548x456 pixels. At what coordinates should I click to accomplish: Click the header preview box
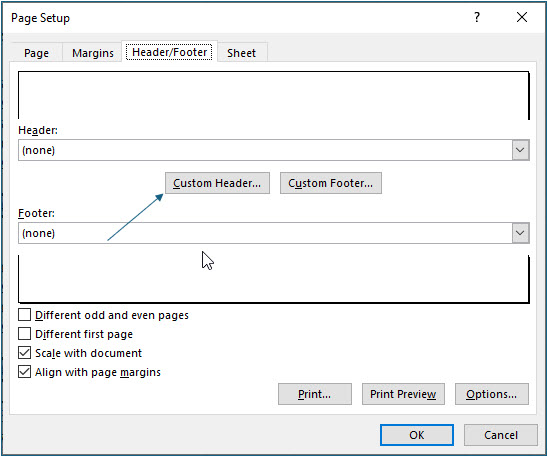click(x=274, y=95)
